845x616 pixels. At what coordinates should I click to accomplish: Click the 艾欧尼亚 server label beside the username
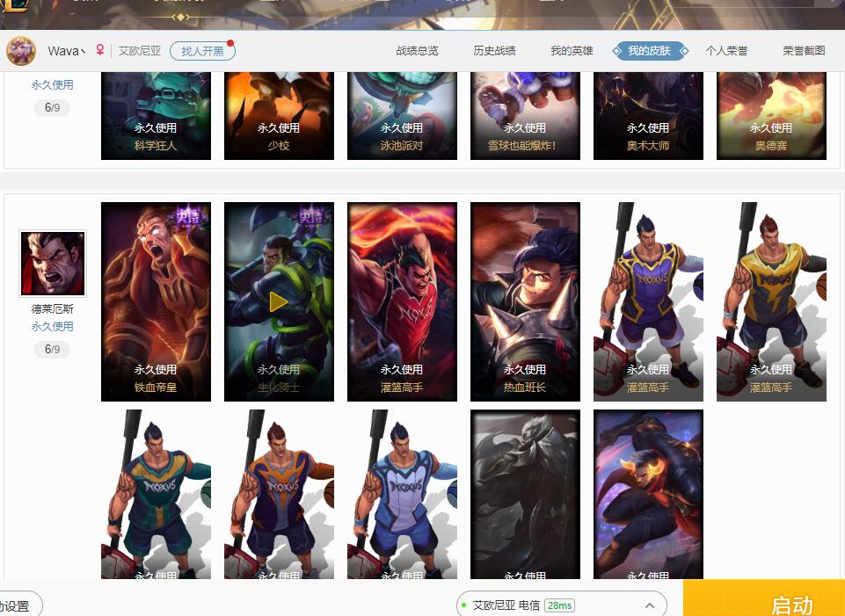pos(140,51)
